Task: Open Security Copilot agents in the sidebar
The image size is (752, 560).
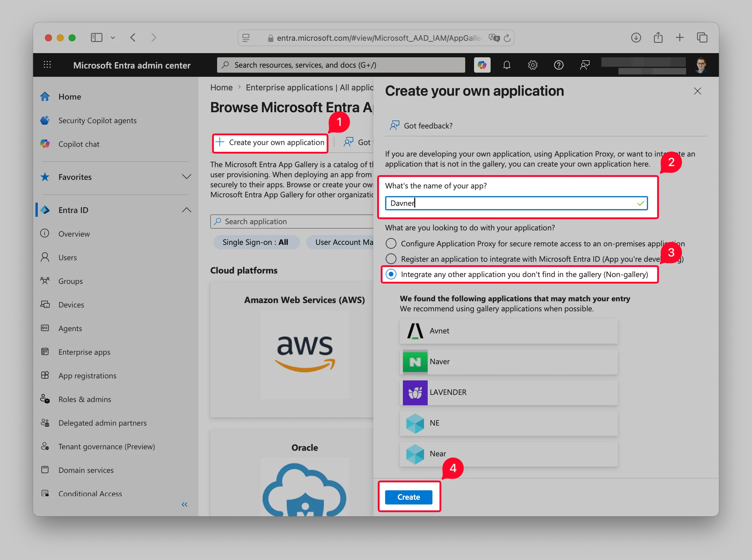Action: (97, 120)
